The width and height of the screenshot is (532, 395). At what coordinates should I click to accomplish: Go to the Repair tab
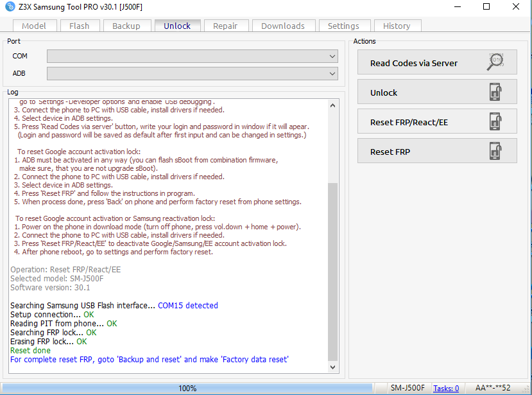point(226,26)
